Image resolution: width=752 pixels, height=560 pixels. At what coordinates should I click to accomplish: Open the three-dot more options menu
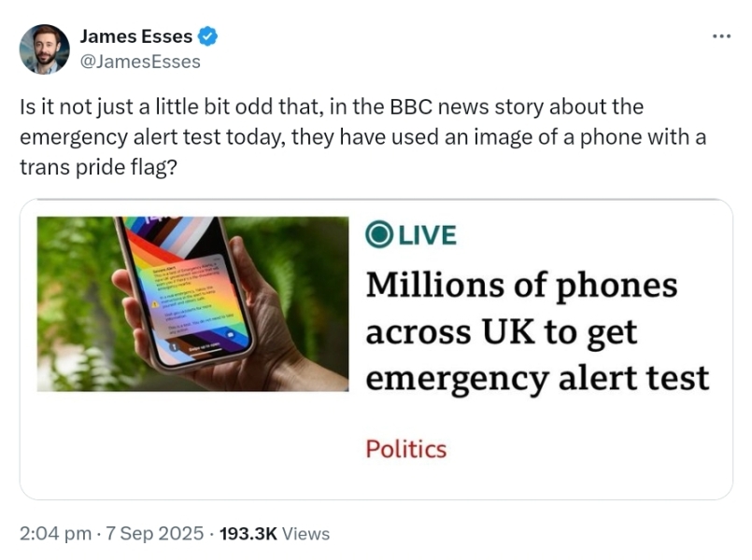point(721,36)
